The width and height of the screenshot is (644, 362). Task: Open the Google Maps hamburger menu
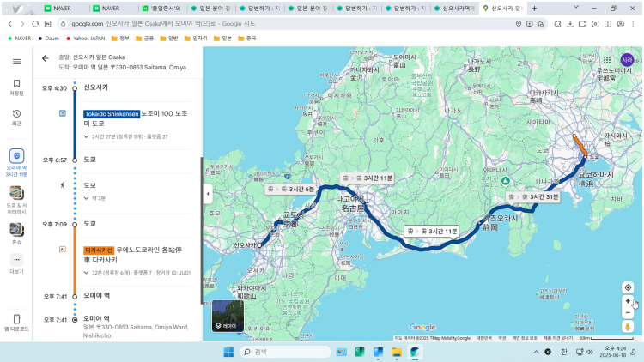pyautogui.click(x=16, y=62)
